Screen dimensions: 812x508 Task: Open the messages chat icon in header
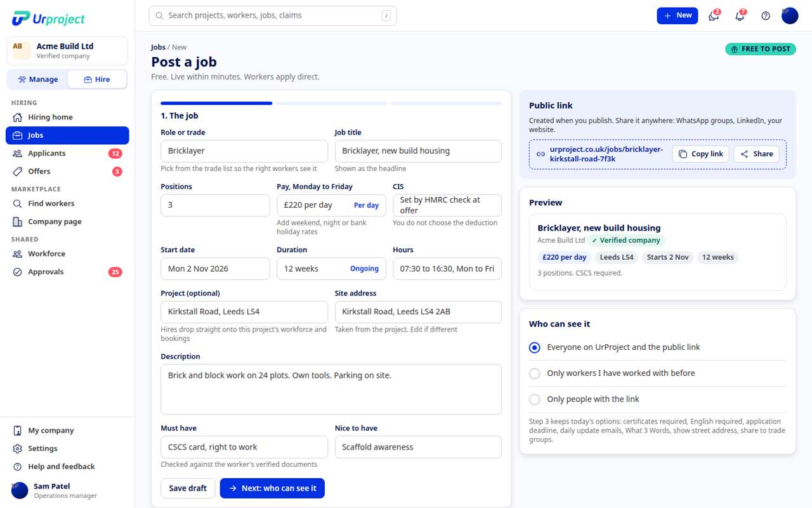(714, 16)
